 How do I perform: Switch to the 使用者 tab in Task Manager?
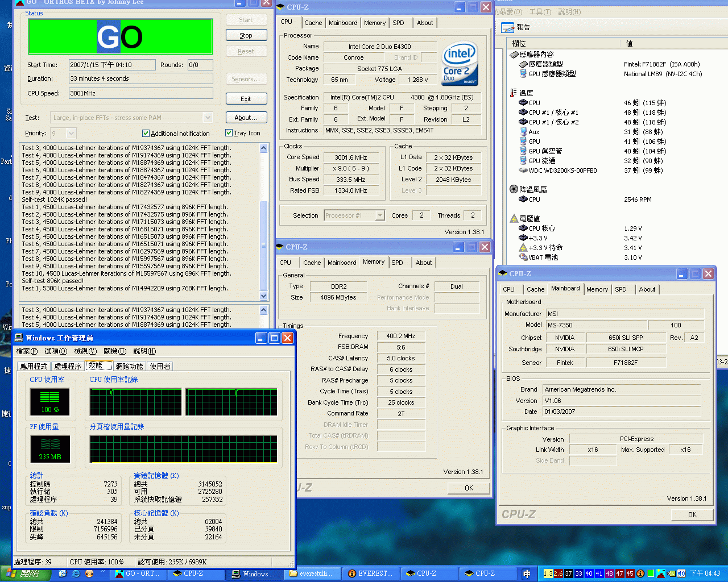click(x=160, y=367)
